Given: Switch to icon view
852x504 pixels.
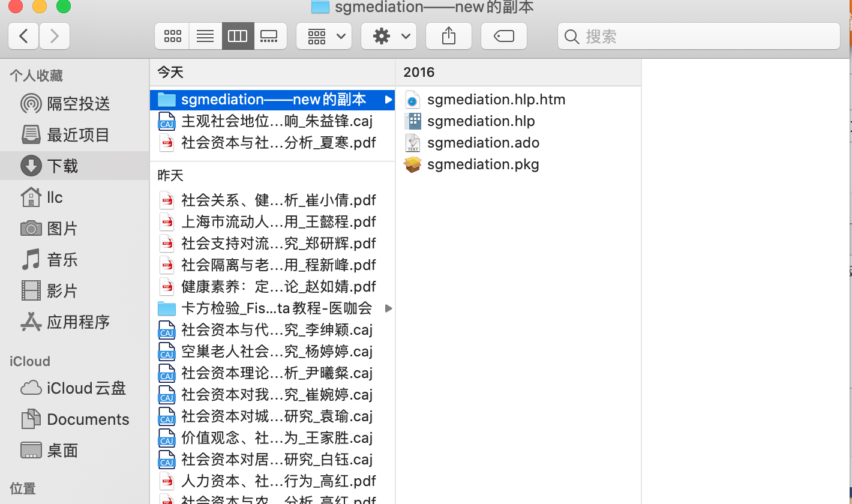Looking at the screenshot, I should [x=172, y=36].
